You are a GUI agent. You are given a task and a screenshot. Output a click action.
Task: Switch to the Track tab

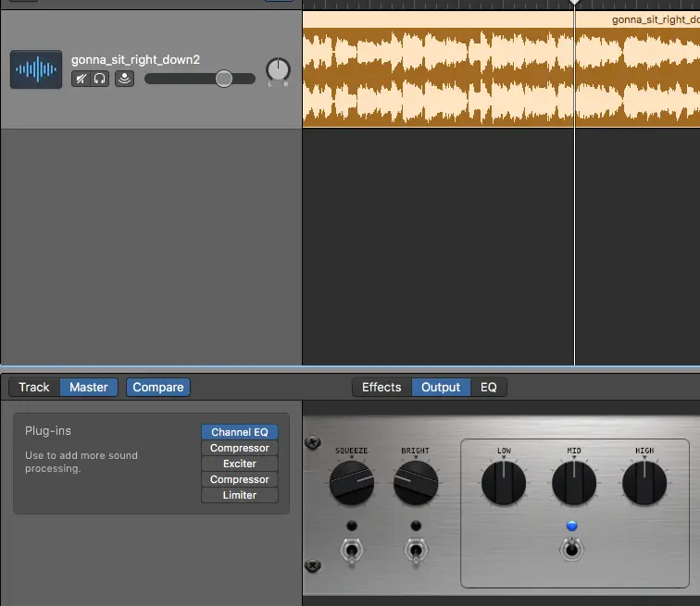pos(34,387)
